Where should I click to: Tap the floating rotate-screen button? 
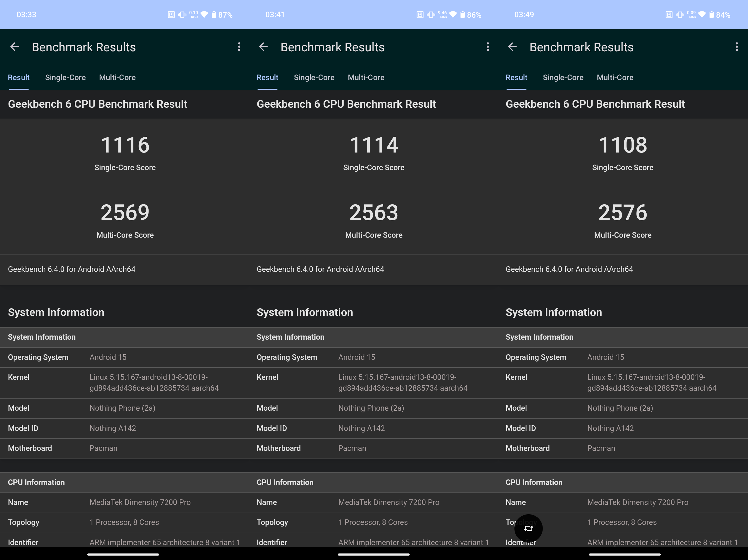point(528,528)
